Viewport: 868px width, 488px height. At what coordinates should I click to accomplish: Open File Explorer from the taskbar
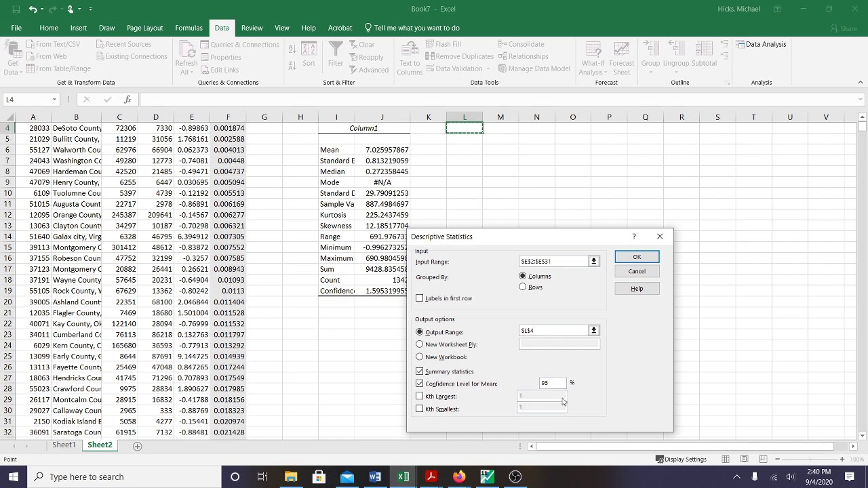[291, 476]
